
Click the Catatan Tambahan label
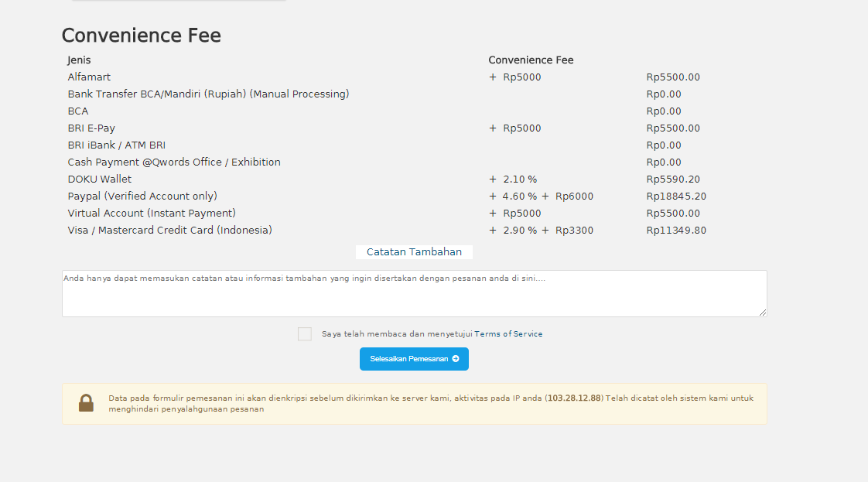414,252
